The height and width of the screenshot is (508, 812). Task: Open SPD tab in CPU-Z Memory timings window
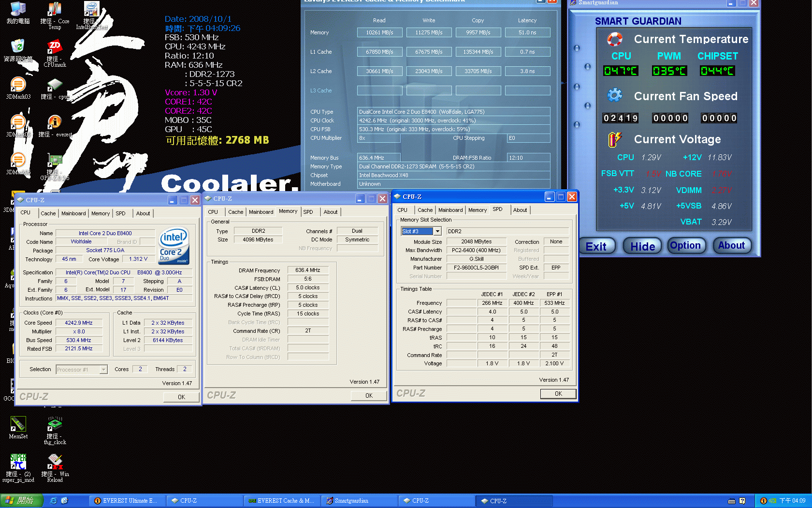click(x=308, y=212)
